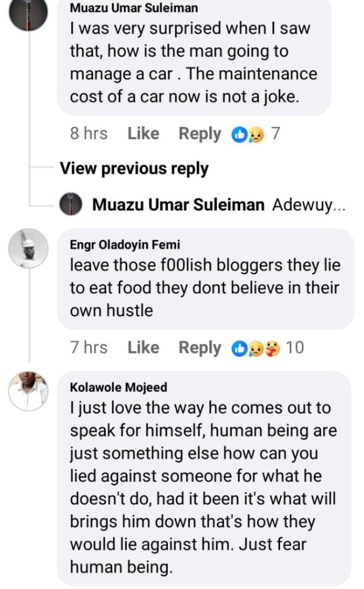Click reaction count 10 on Oladoyin's comment
The image size is (364, 589).
tap(294, 348)
